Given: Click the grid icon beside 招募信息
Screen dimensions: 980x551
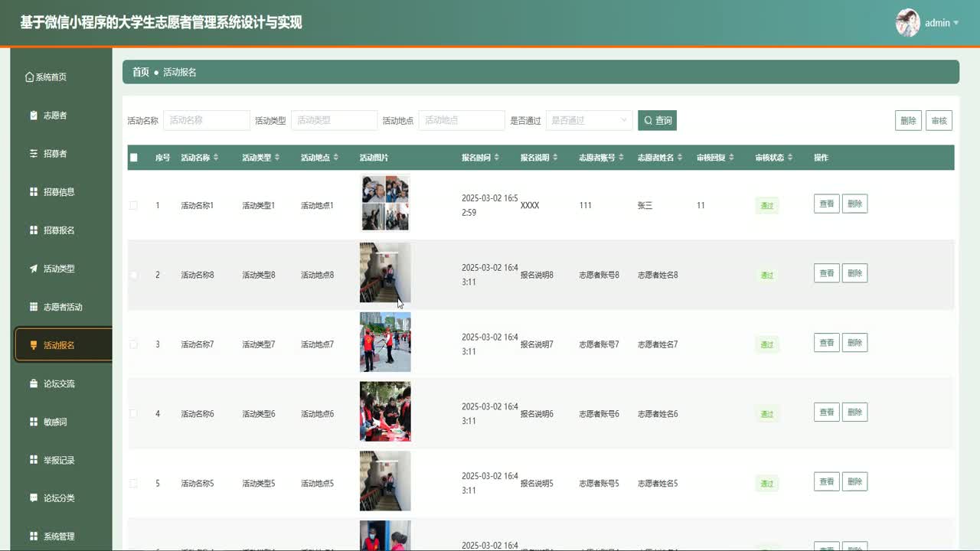Looking at the screenshot, I should (34, 192).
